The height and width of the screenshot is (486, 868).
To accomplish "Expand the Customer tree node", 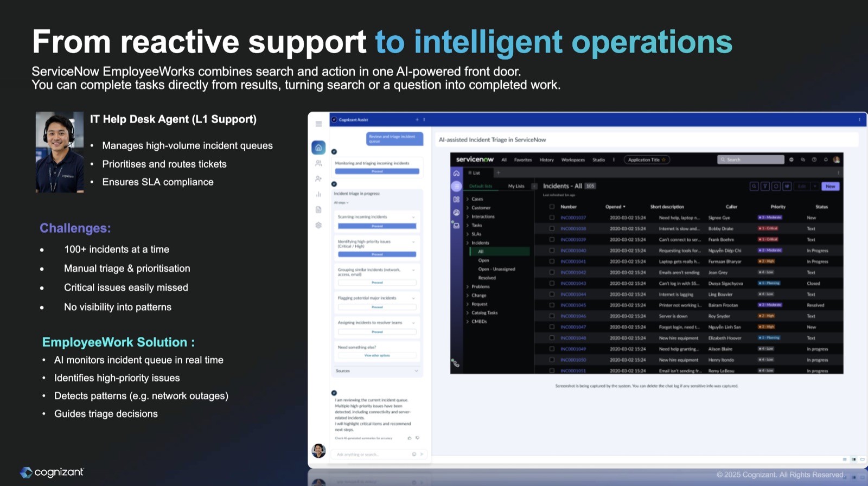I will pyautogui.click(x=468, y=208).
